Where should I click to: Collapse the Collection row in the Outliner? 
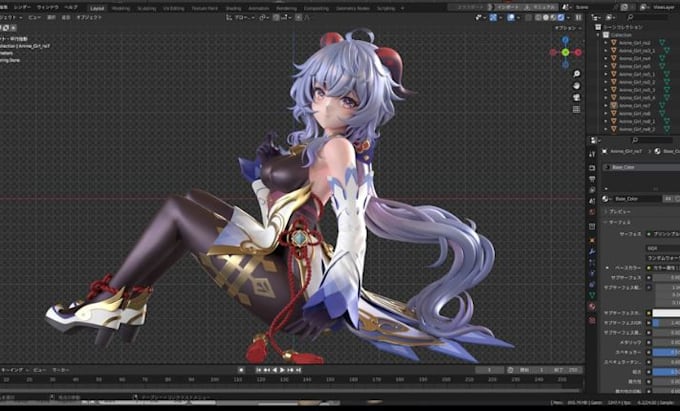pos(598,35)
